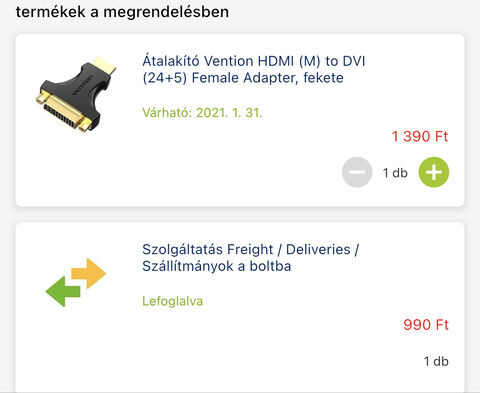
Task: Open the Vention HDMI to DVI adapter image
Action: point(76,95)
